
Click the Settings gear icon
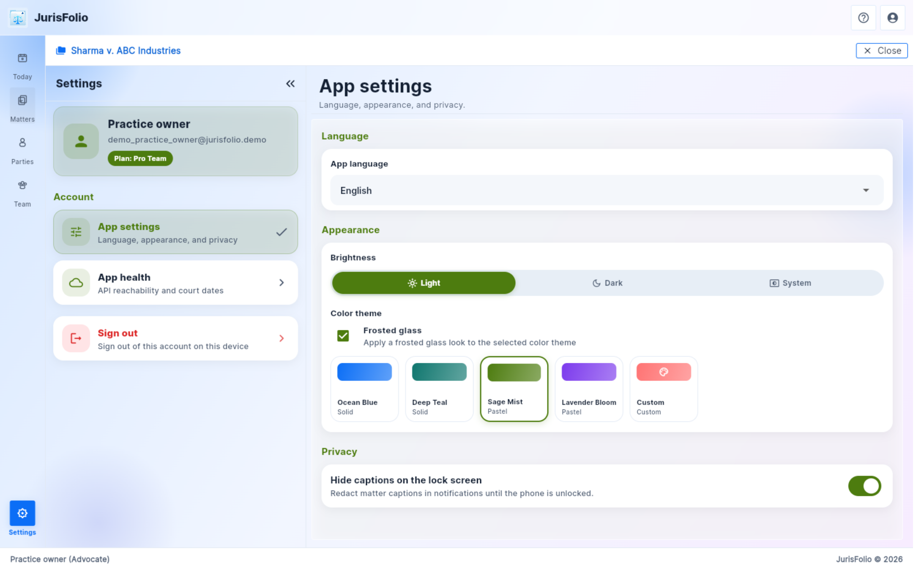(x=22, y=513)
